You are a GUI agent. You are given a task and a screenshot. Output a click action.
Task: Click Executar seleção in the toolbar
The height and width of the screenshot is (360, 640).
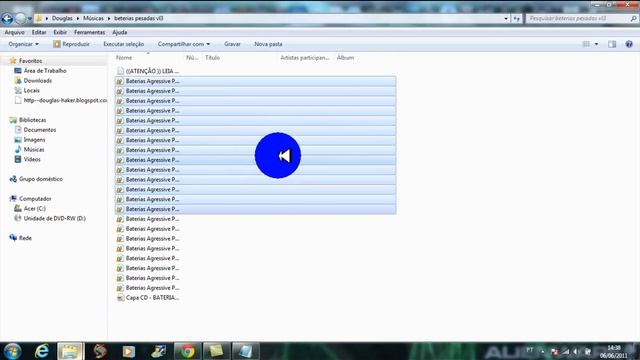pyautogui.click(x=124, y=44)
